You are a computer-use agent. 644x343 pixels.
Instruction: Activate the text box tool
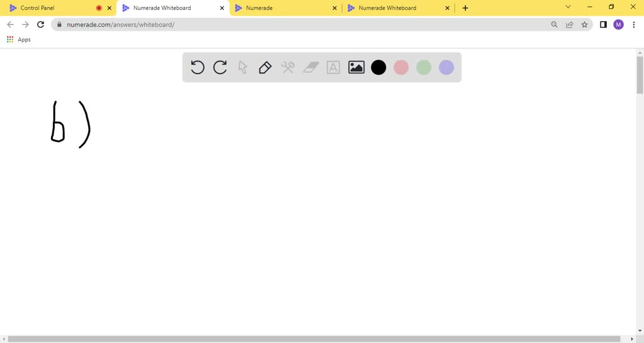pos(333,67)
